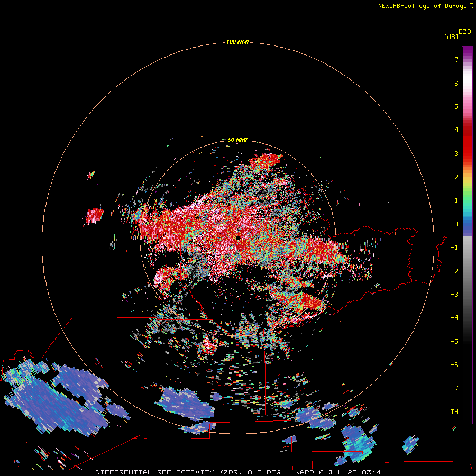Click the TH threshold label on scale
Image resolution: width=476 pixels, height=476 pixels.
pyautogui.click(x=454, y=411)
